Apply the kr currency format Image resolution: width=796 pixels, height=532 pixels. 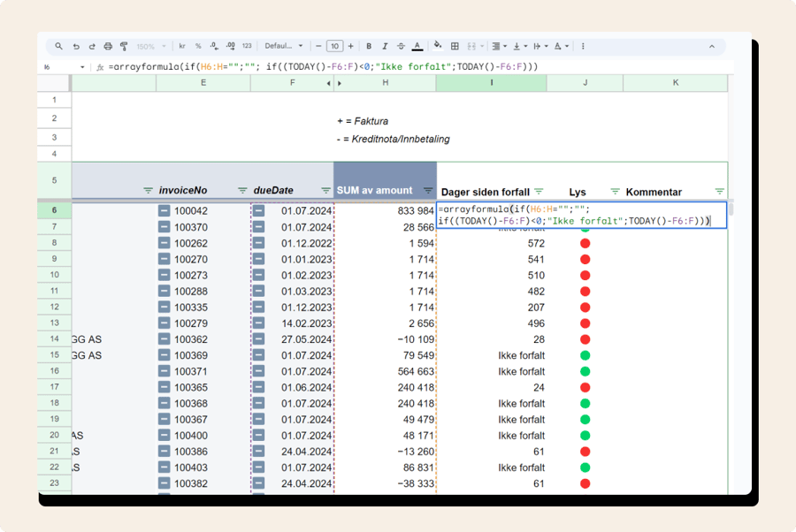pyautogui.click(x=182, y=46)
